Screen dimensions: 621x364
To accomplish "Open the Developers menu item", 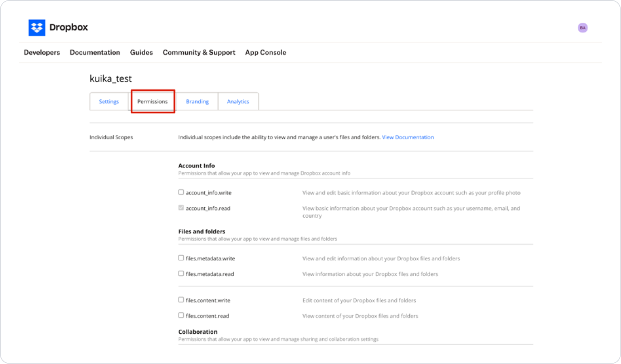I will point(42,53).
